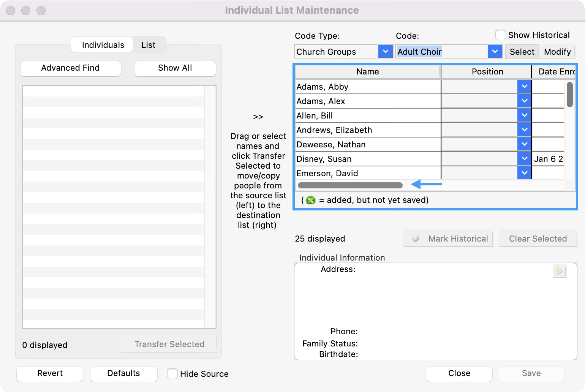
Task: Open the Code dropdown for Adult Choir
Action: tap(495, 51)
